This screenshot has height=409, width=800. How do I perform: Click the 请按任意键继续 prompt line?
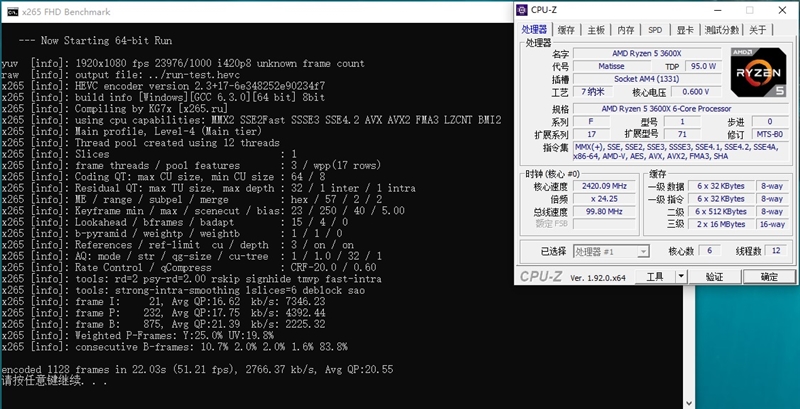[54, 381]
